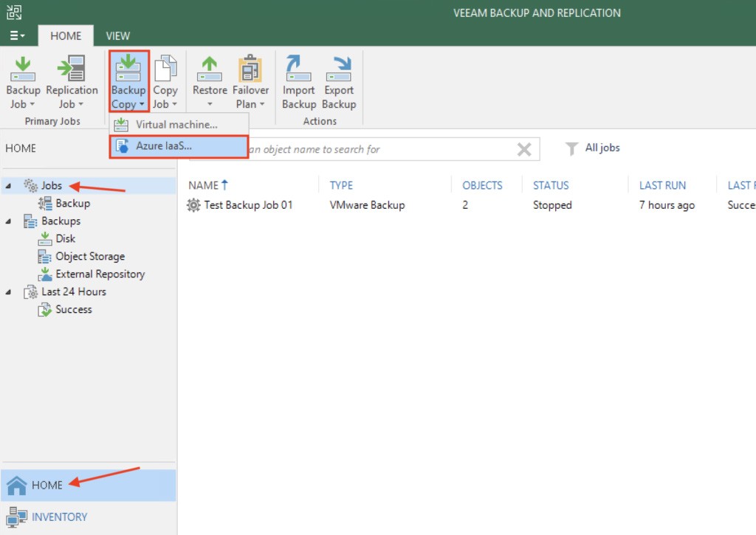756x535 pixels.
Task: Collapse the Jobs tree node
Action: (x=8, y=185)
